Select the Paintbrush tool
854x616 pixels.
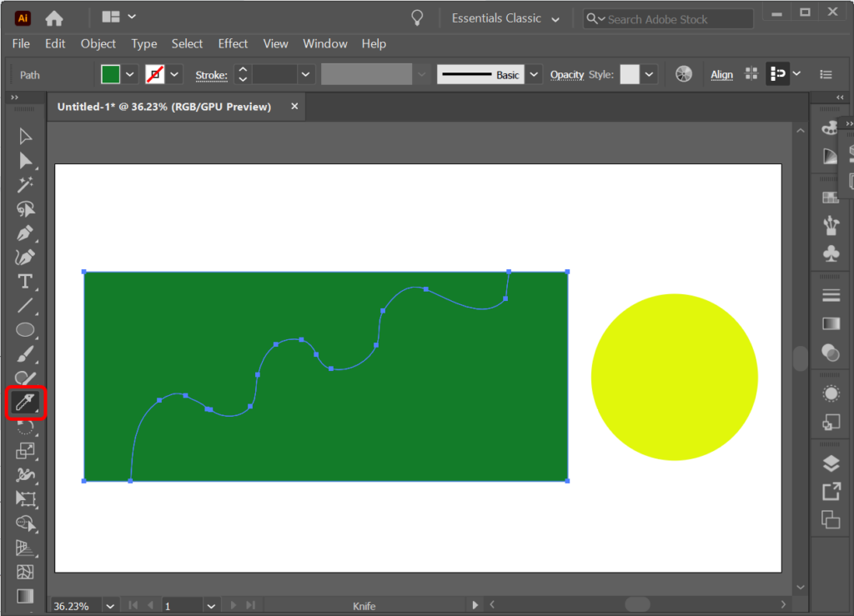pos(25,353)
